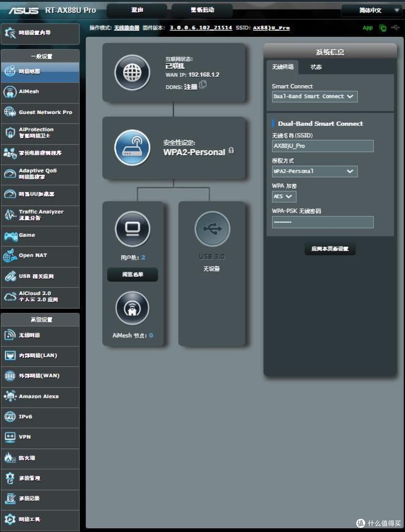
Task: Click the internet status globe icon
Action: coord(132,72)
